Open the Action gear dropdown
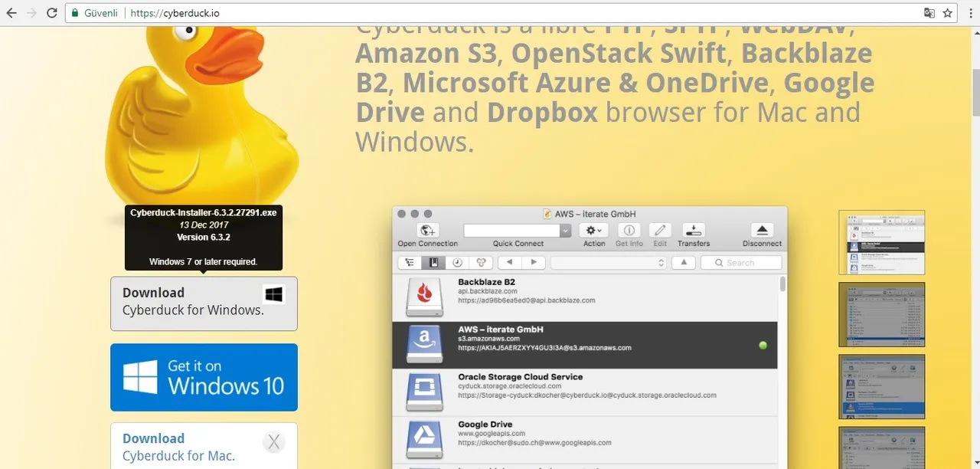The height and width of the screenshot is (469, 980). coord(593,230)
